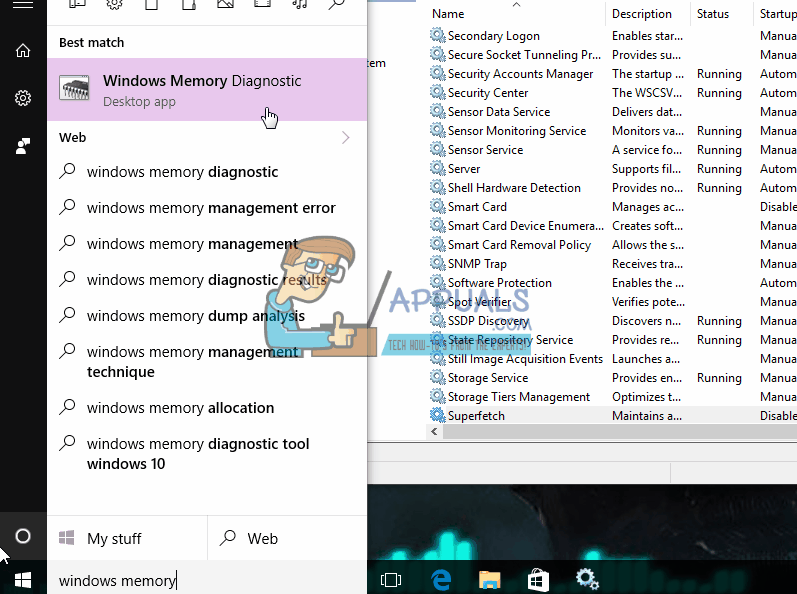The height and width of the screenshot is (594, 797).
Task: Open File Explorer from the taskbar
Action: pyautogui.click(x=489, y=580)
